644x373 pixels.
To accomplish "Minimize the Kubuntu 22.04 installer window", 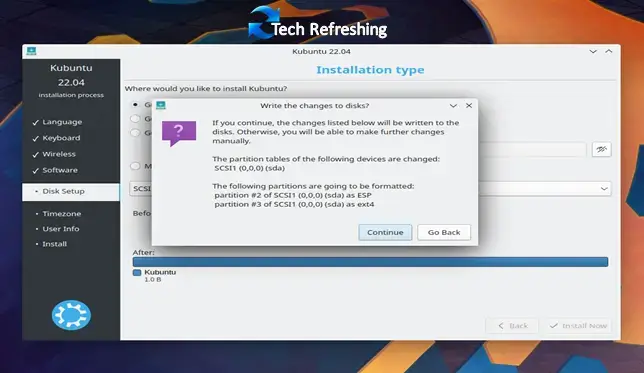I will pyautogui.click(x=593, y=51).
